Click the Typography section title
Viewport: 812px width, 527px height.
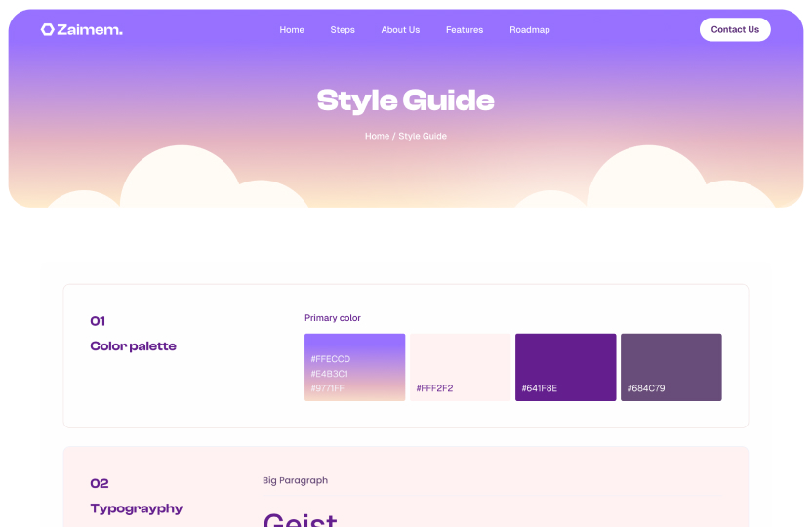click(136, 508)
